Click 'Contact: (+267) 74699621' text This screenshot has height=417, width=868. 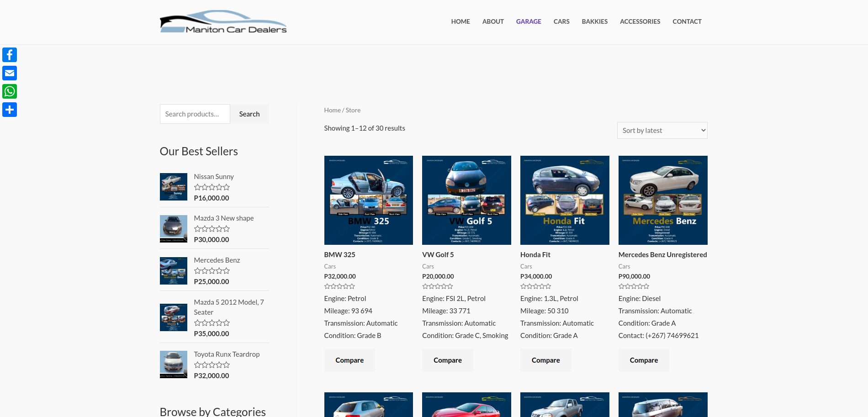(x=658, y=336)
